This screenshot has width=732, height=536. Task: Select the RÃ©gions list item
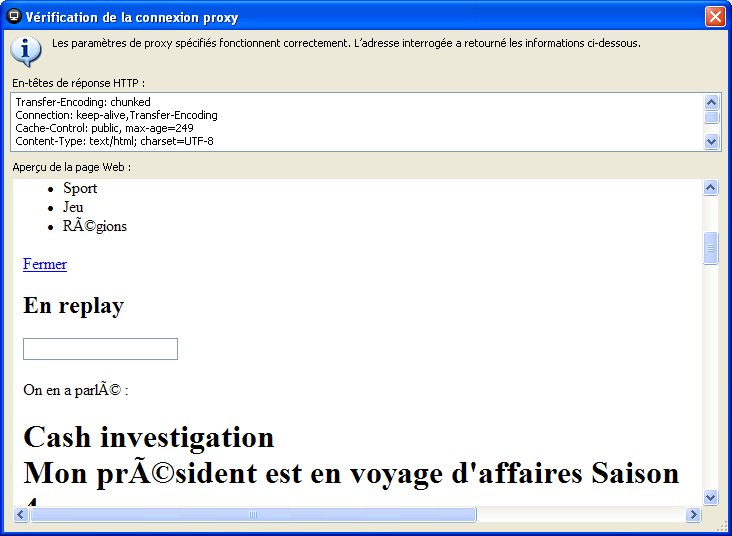(95, 226)
